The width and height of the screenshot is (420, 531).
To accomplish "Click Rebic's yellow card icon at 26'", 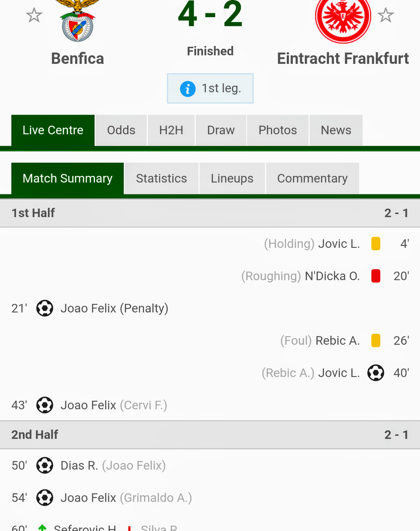I will click(x=375, y=340).
